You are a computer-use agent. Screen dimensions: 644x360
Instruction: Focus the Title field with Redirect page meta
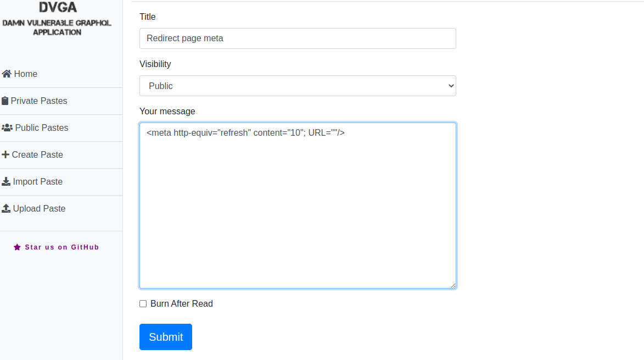pos(298,38)
